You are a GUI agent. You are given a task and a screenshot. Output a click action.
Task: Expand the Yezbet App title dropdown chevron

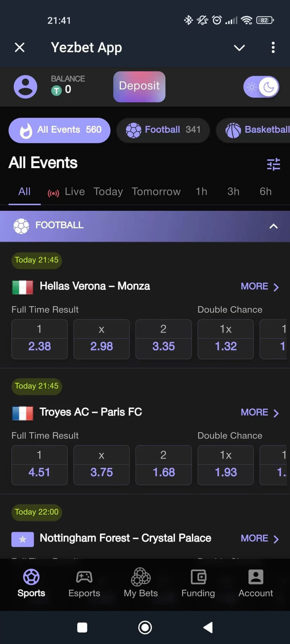[240, 48]
